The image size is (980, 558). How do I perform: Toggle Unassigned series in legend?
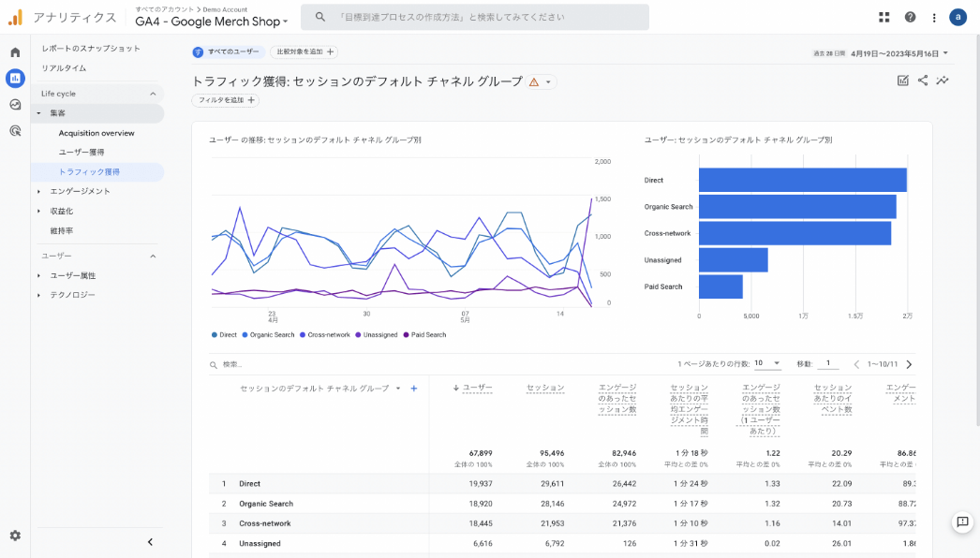(377, 335)
